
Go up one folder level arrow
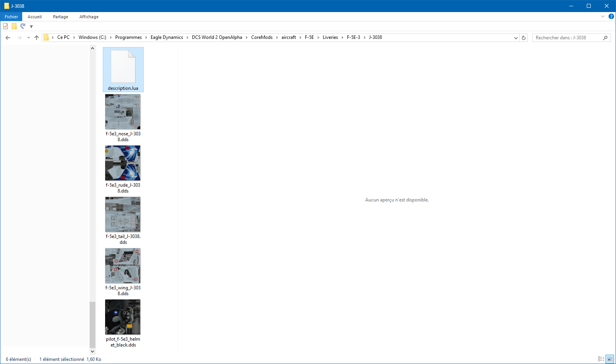pos(37,38)
